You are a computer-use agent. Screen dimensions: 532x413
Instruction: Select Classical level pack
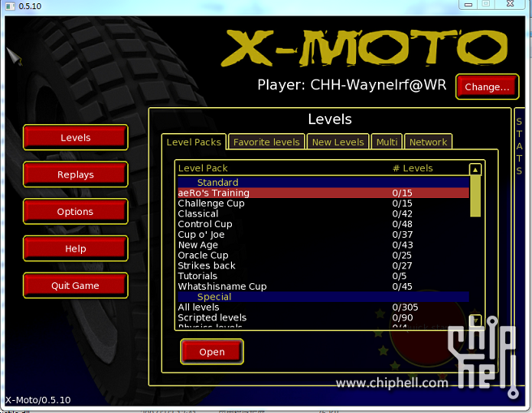point(323,213)
